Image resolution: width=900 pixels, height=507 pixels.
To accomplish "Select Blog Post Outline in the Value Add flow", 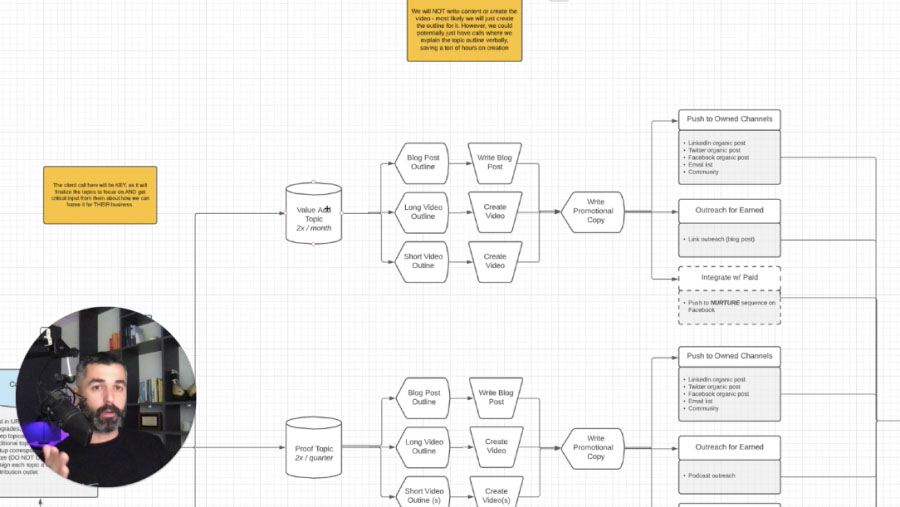I will 422,163.
